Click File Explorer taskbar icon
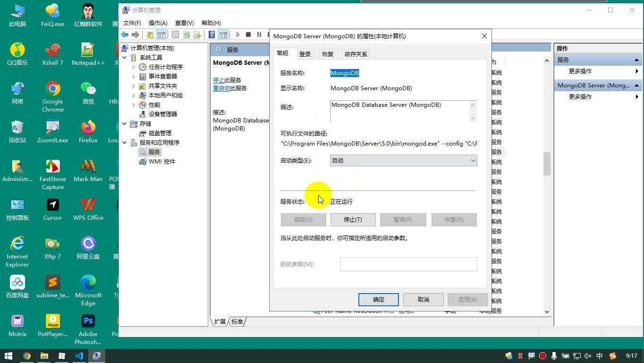The width and height of the screenshot is (644, 363). click(x=44, y=356)
